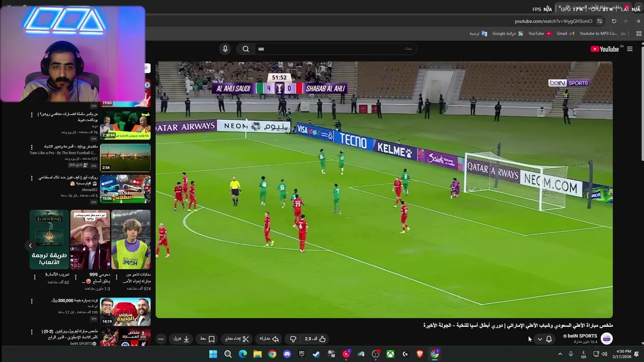Open Discord from the taskbar
Image resolution: width=644 pixels, height=362 pixels.
(287, 354)
